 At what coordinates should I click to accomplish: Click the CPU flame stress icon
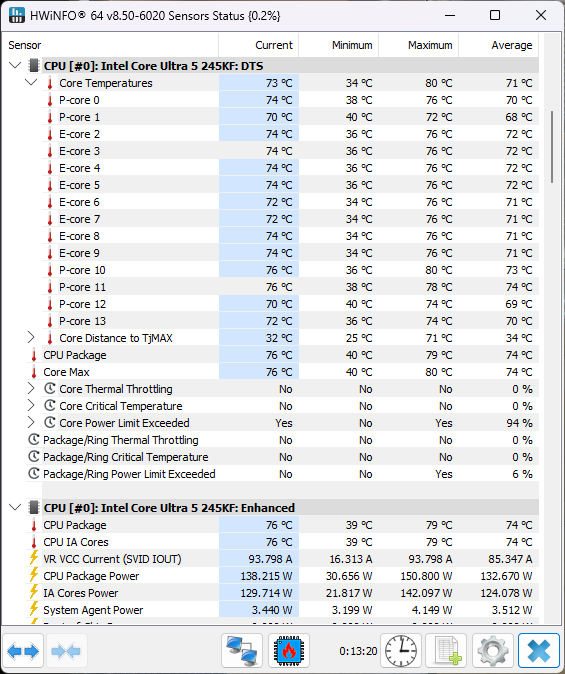tap(289, 651)
